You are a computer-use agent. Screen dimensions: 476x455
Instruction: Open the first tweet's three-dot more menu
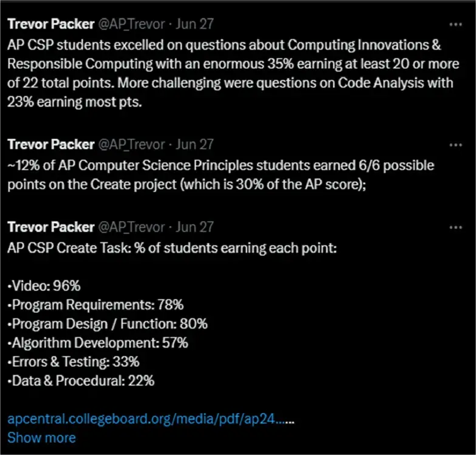pyautogui.click(x=455, y=24)
